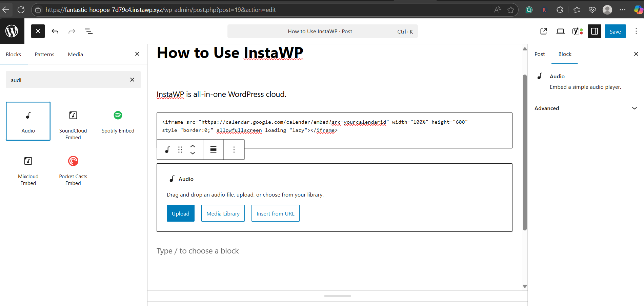The width and height of the screenshot is (644, 306).
Task: Open the device preview options
Action: pos(561,31)
